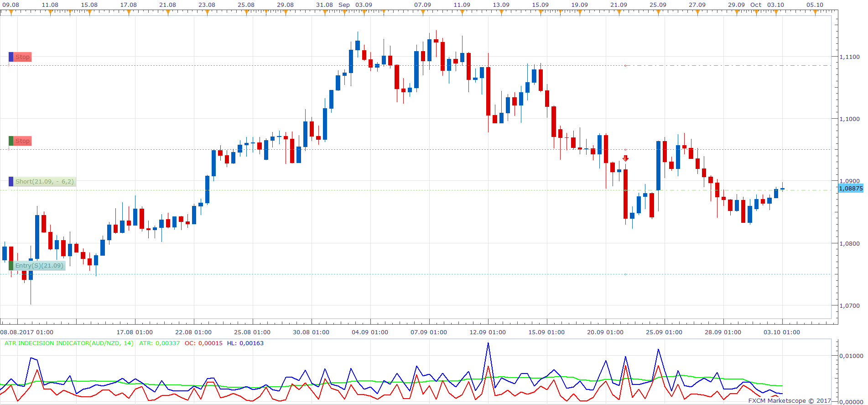Click the 25.09 01:00 date label
868x405 pixels.
point(664,332)
